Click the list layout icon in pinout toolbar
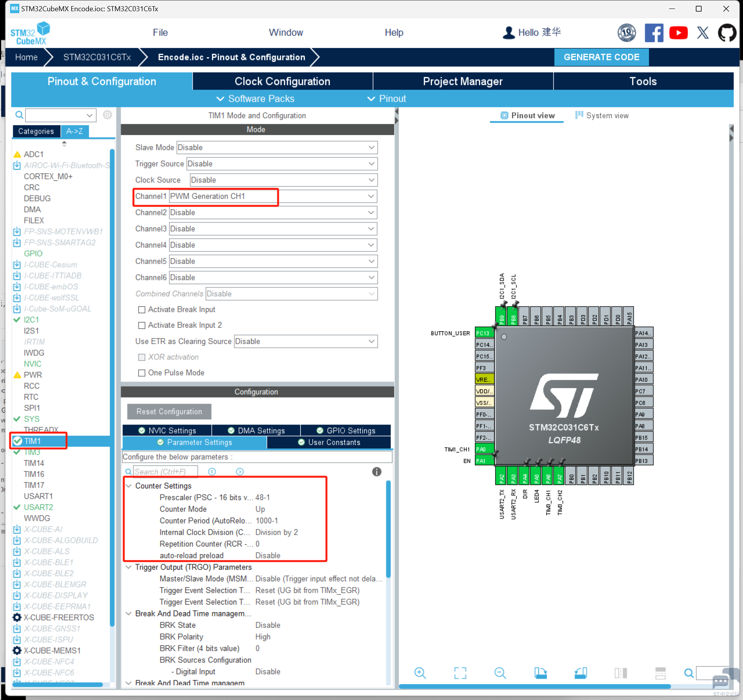743x700 pixels. [661, 673]
